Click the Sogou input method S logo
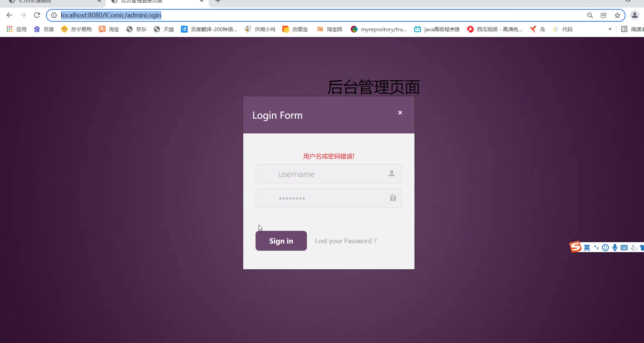This screenshot has width=644, height=343. point(575,247)
